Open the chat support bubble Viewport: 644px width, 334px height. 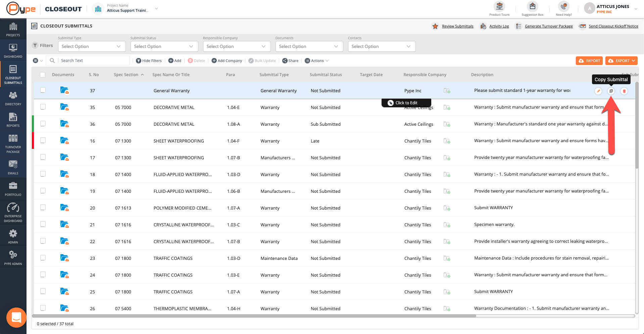(x=16, y=317)
